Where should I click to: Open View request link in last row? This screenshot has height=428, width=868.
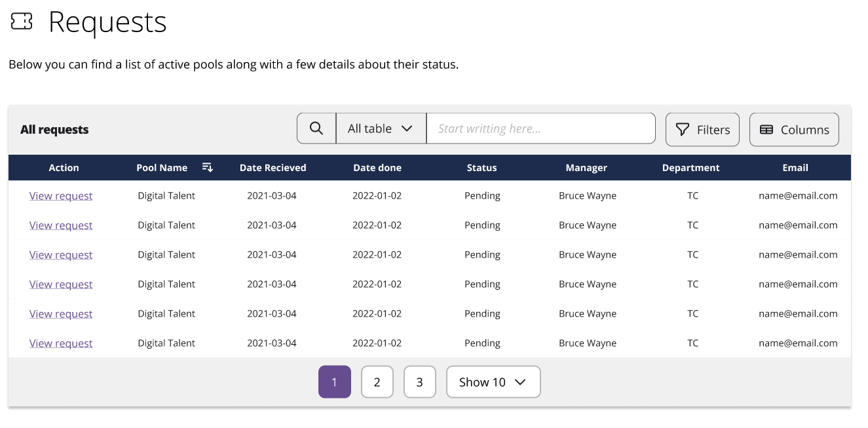click(x=61, y=343)
